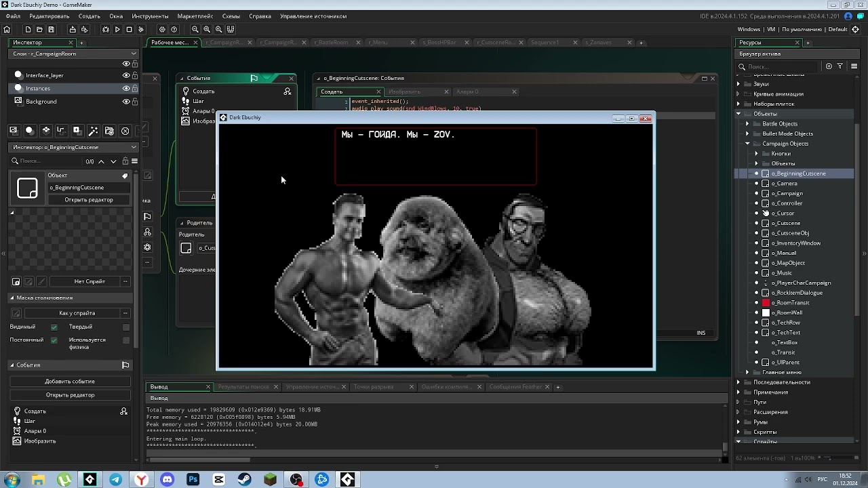Open the Слои - r_CampaignRoom dropdown
Image resolution: width=868 pixels, height=488 pixels.
74,54
